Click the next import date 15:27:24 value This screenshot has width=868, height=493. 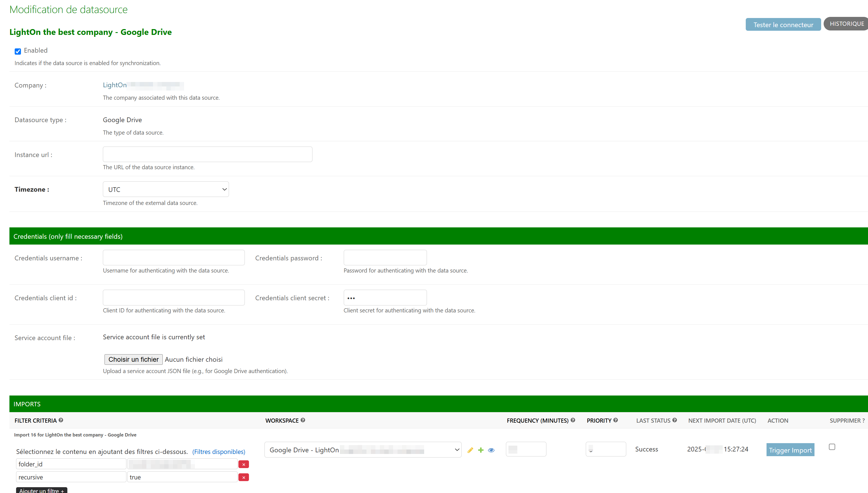click(717, 449)
